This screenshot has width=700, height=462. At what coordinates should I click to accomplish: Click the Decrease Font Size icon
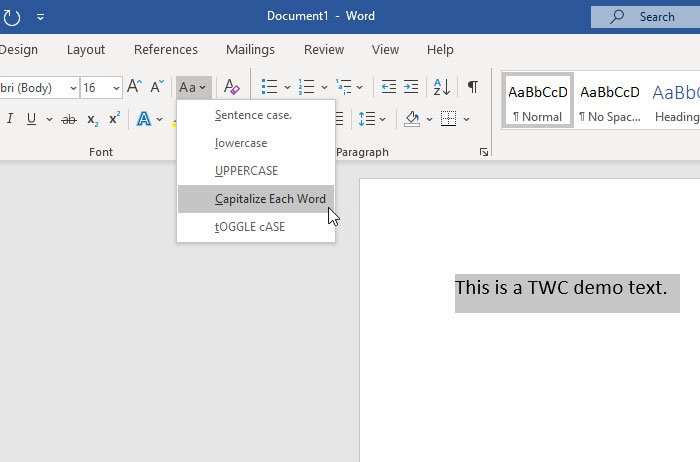click(x=157, y=86)
